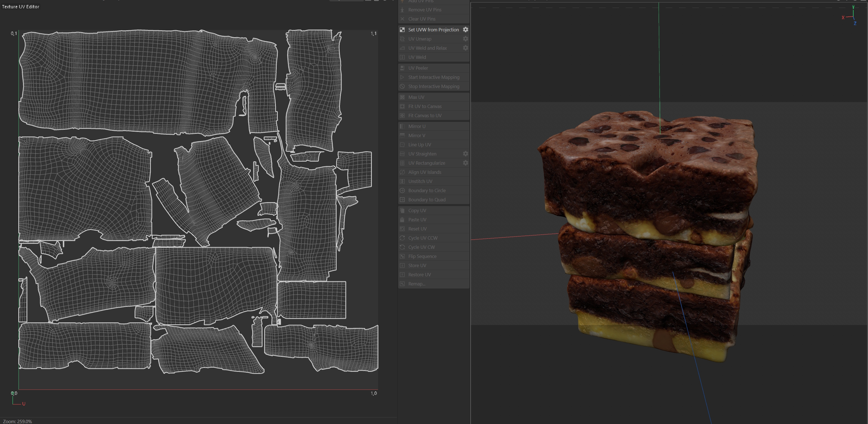The width and height of the screenshot is (868, 424).
Task: Click the Mirror U icon
Action: [x=402, y=126]
